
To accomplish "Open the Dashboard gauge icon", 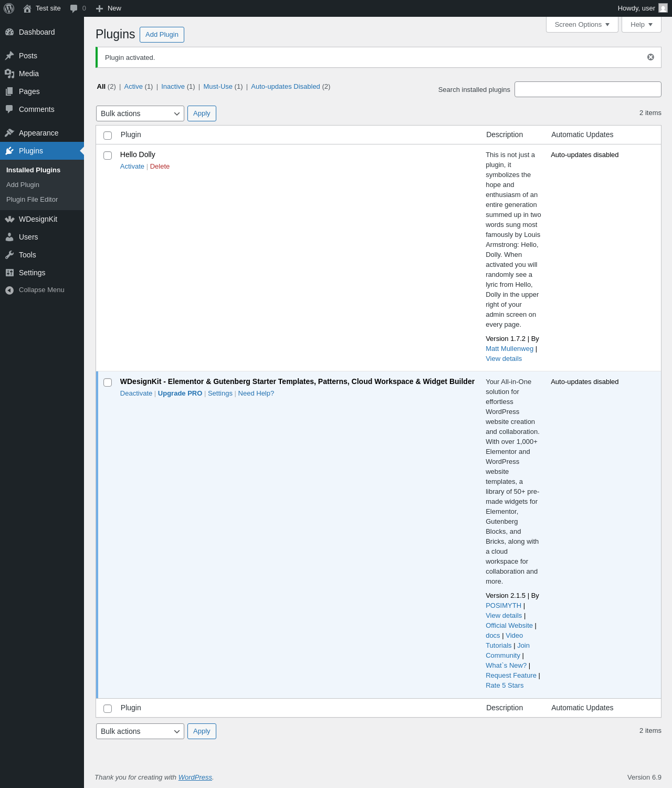I will pos(9,32).
